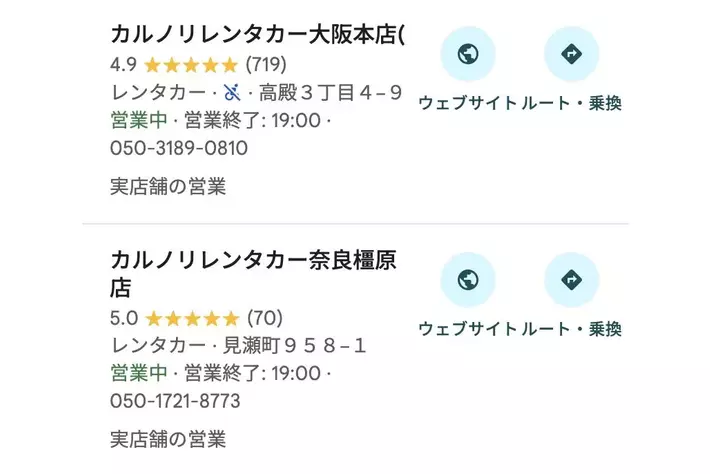
Task: Open website globe icon for 奈良橿原店 listing
Action: click(x=468, y=280)
